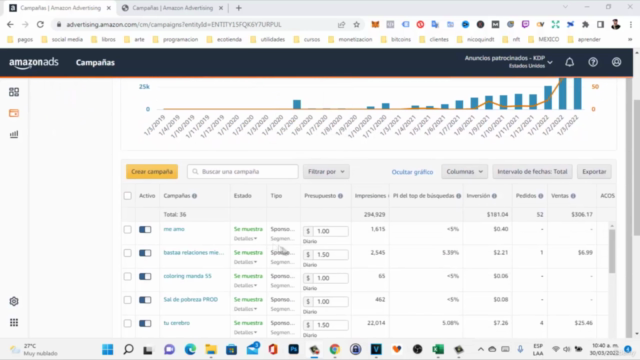The image size is (640, 360).
Task: Tick the checkbox for coloring manda 55
Action: [x=128, y=276]
